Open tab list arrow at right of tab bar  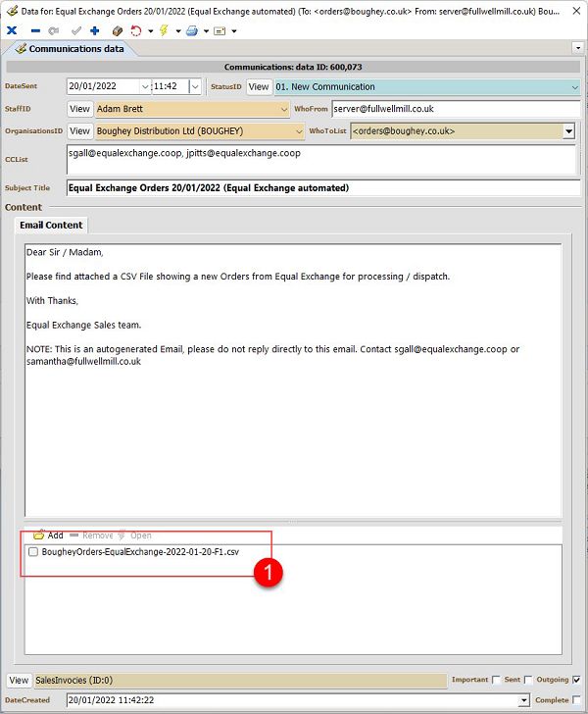tap(578, 47)
